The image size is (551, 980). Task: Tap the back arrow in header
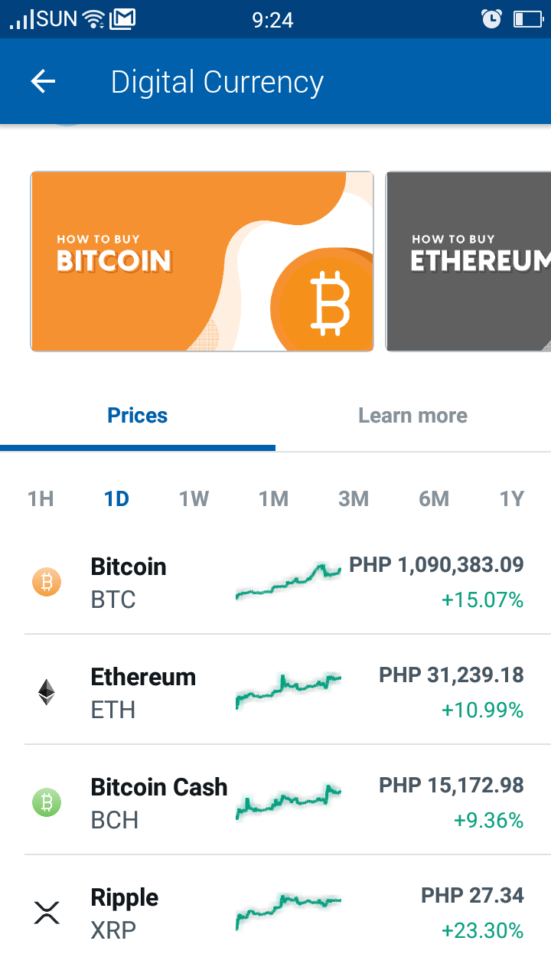pos(44,81)
